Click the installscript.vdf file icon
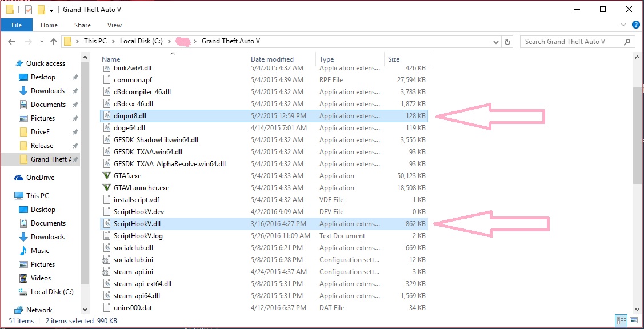The height and width of the screenshot is (329, 644). click(x=107, y=200)
